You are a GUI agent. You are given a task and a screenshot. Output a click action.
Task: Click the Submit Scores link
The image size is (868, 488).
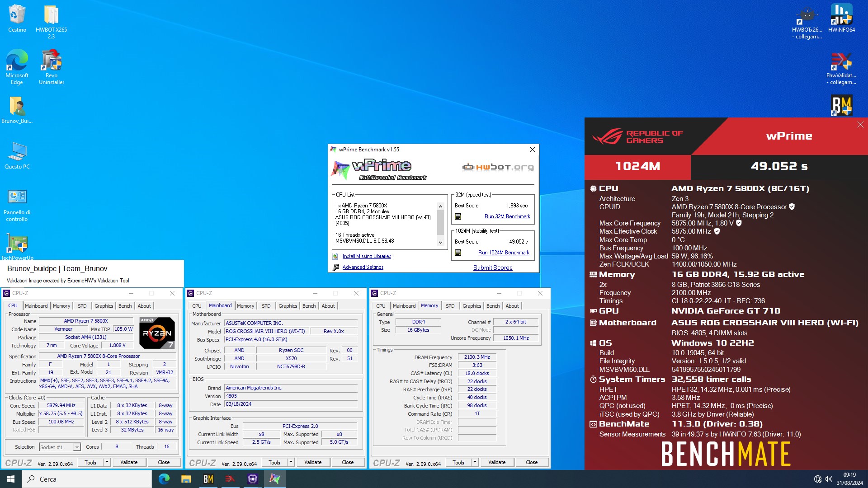click(493, 267)
